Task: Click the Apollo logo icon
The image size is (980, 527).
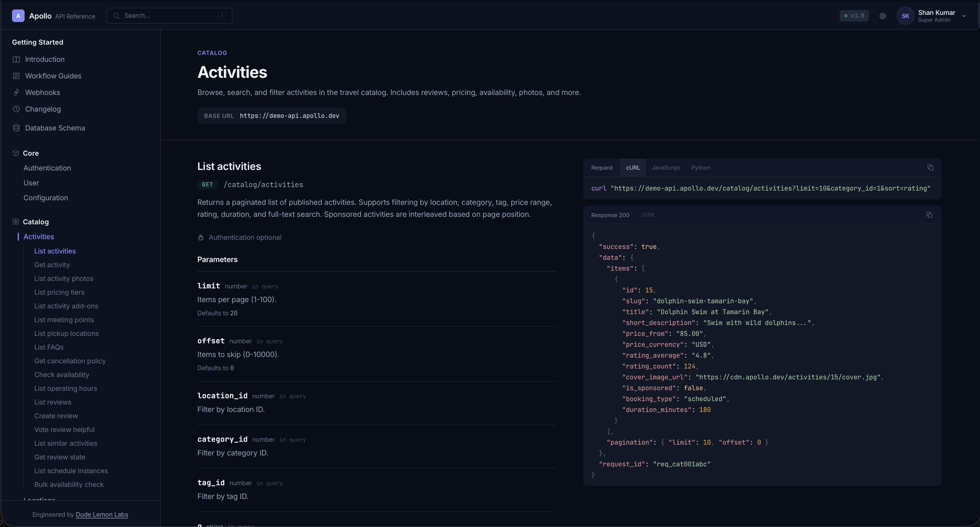Action: [x=18, y=16]
